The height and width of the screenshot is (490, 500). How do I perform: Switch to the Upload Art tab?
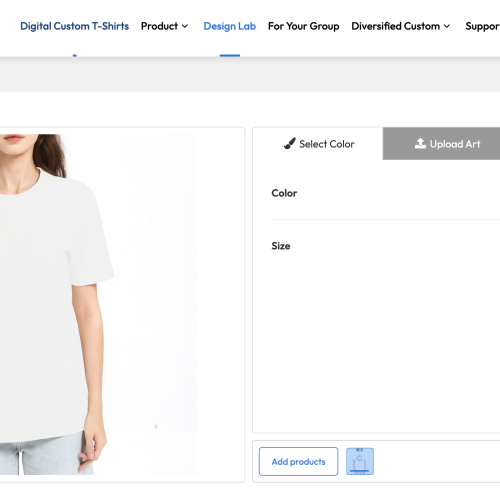[441, 144]
